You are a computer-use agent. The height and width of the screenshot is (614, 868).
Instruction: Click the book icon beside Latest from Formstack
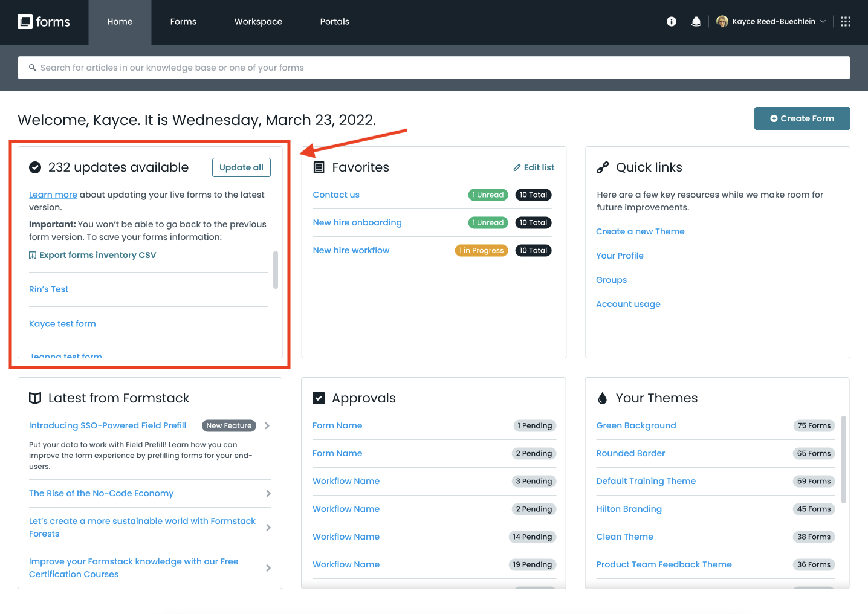[x=35, y=398]
